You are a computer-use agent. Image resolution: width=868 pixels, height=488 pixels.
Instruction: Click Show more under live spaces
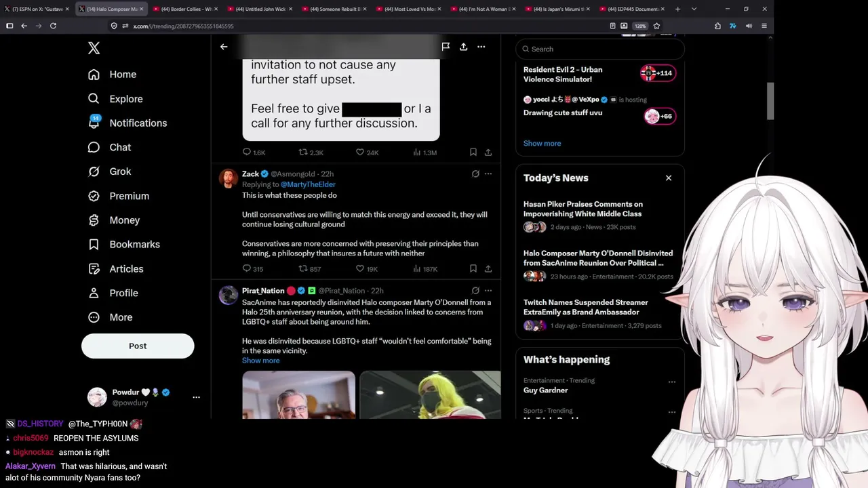(x=542, y=143)
